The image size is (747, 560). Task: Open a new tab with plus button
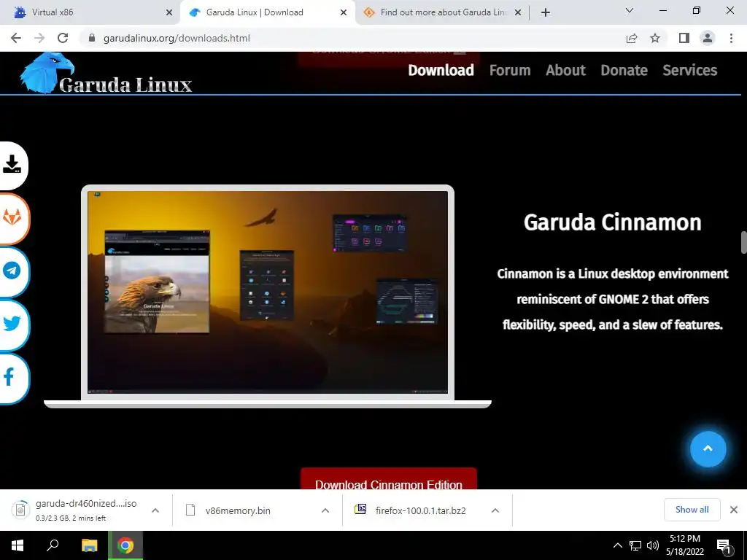[x=546, y=12]
